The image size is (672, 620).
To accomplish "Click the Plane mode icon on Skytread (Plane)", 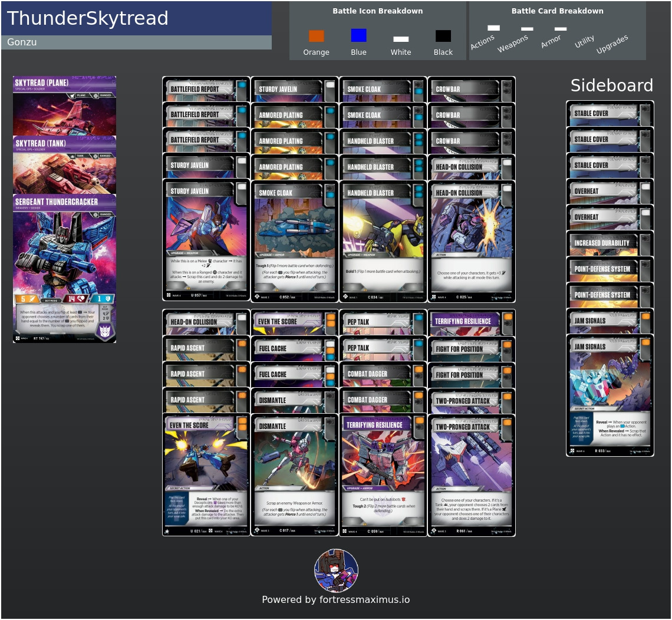I will [x=73, y=95].
